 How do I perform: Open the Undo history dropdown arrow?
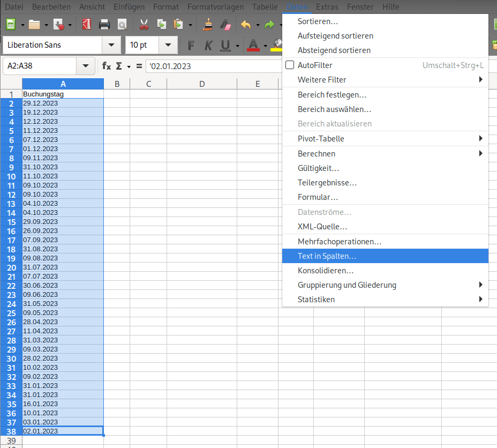click(x=258, y=25)
